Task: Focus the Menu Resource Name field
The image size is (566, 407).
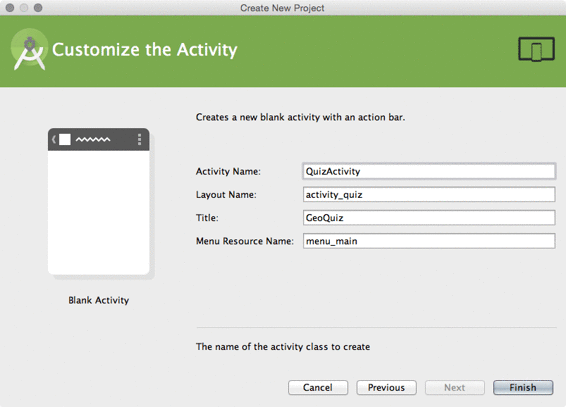Action: (429, 241)
